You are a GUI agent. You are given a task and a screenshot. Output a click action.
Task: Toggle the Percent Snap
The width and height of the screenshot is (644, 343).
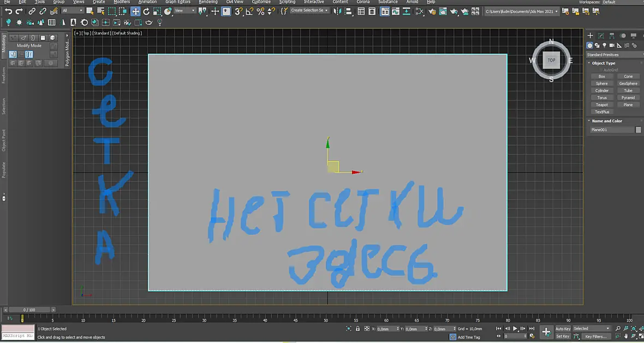tap(260, 11)
